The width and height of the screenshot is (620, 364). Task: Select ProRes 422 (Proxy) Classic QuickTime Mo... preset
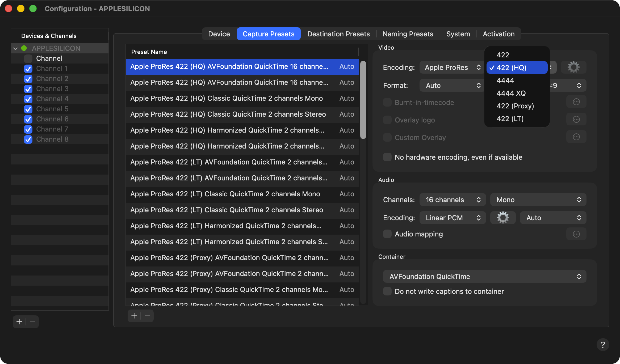[242, 290]
